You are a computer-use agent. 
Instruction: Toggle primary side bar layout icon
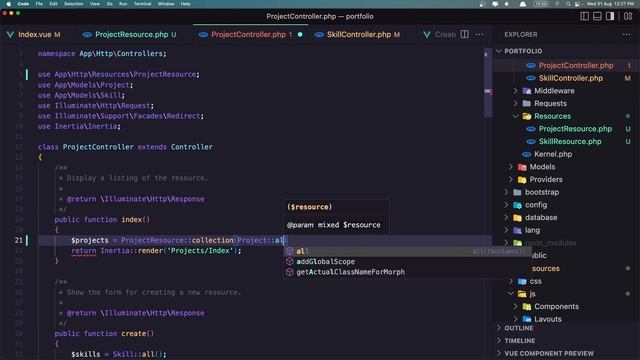[584, 16]
